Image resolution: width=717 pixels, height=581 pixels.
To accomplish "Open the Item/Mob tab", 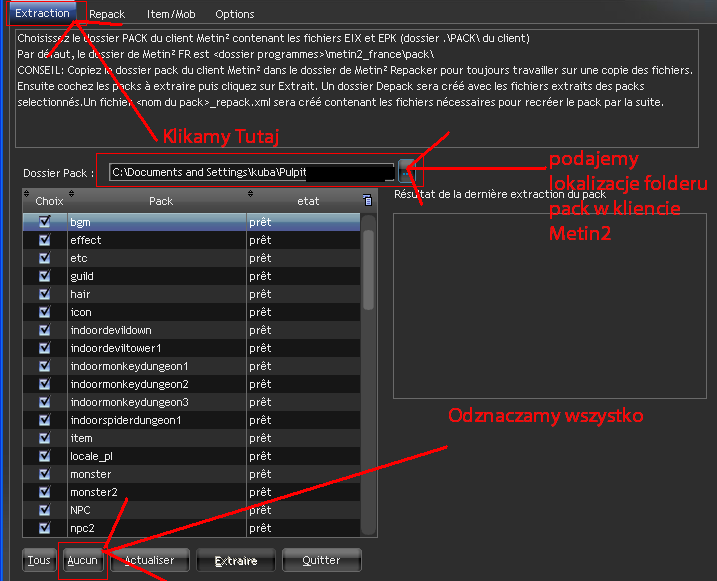I will [171, 14].
